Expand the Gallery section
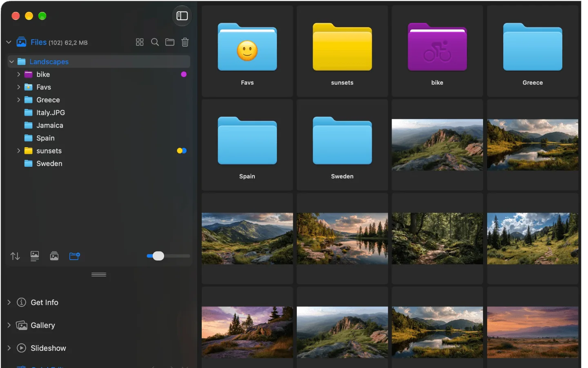This screenshot has height=368, width=588. pyautogui.click(x=9, y=325)
